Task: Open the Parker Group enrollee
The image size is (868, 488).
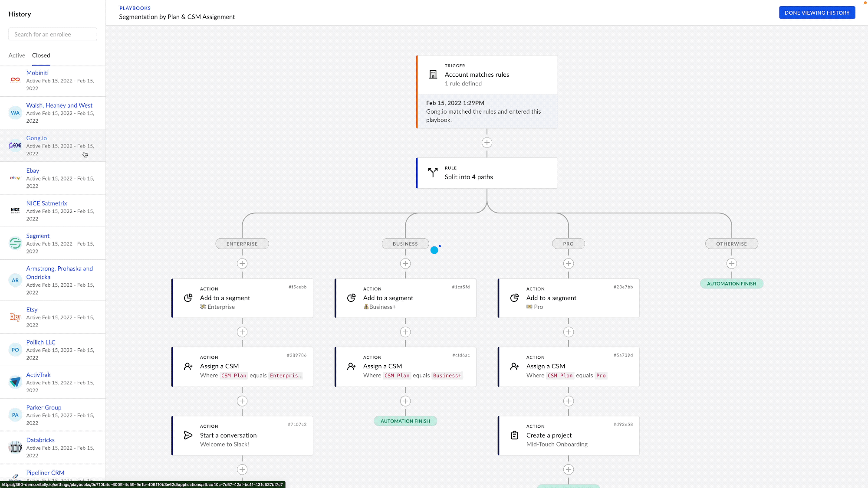Action: pyautogui.click(x=53, y=415)
